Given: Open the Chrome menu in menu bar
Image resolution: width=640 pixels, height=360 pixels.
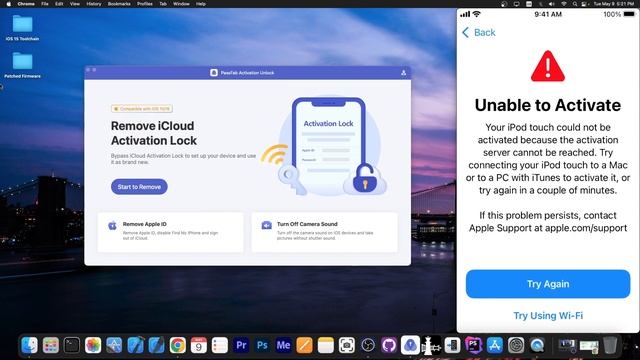Looking at the screenshot, I should pos(26,4).
